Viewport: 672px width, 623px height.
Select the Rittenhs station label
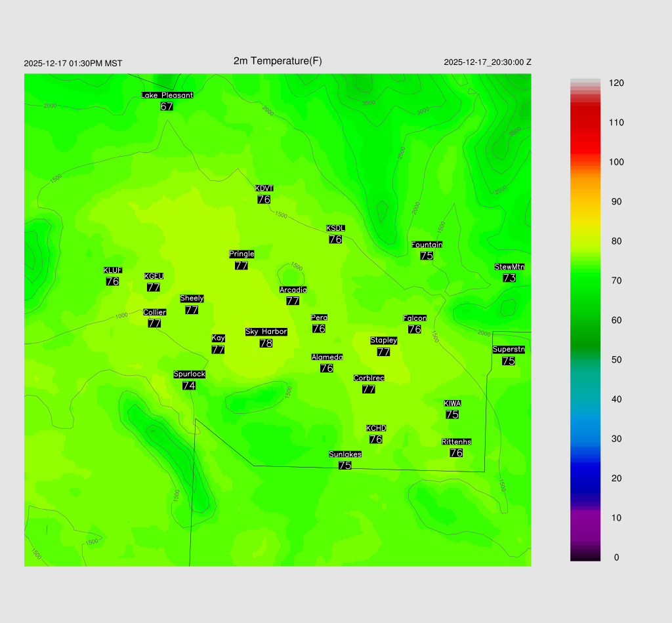click(x=456, y=442)
